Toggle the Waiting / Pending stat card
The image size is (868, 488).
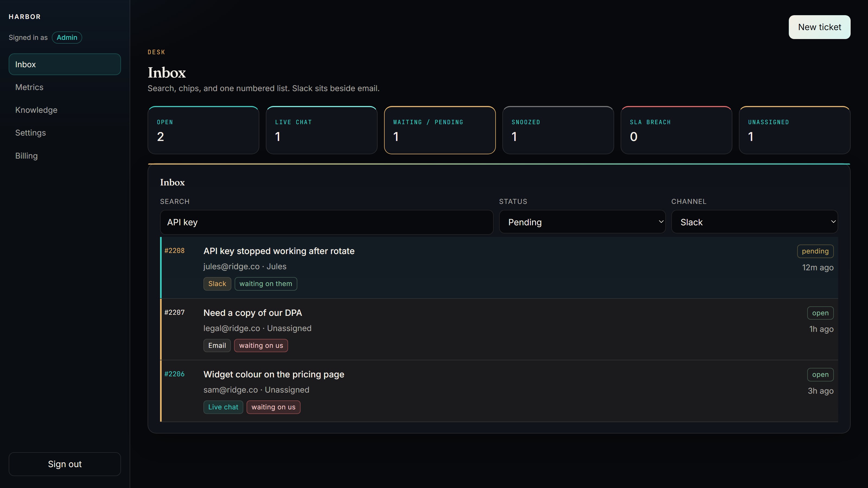click(440, 130)
